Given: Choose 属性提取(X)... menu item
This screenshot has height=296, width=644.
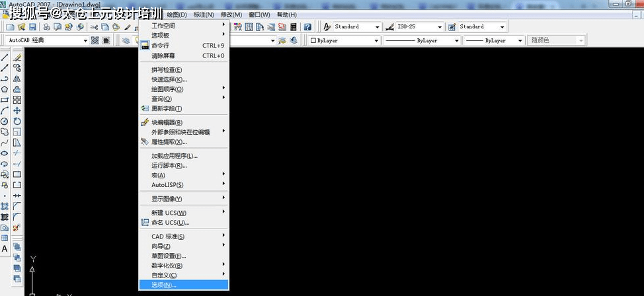Looking at the screenshot, I should (184, 141).
